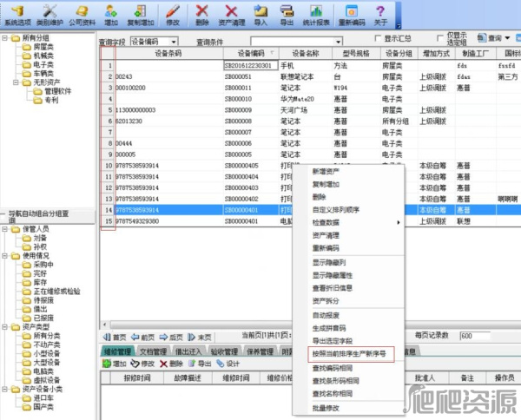Go to 首页 in the pager
The width and height of the screenshot is (521, 420).
(115, 336)
